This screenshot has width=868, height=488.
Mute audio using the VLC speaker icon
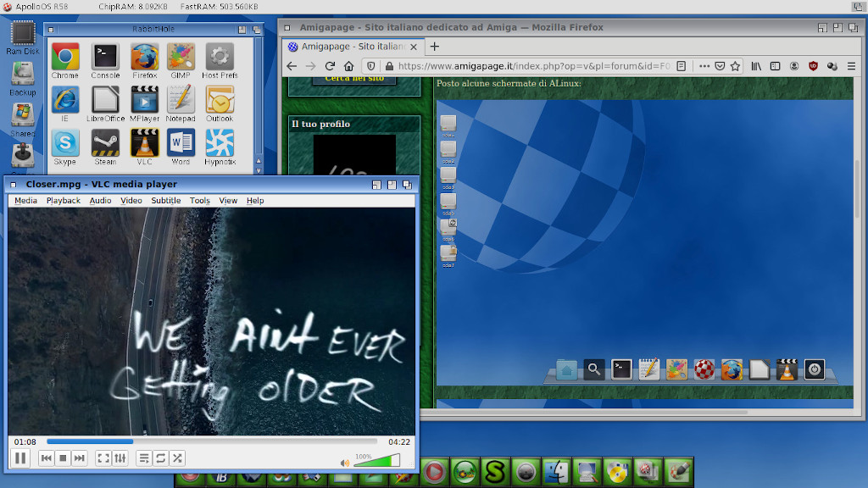345,463
